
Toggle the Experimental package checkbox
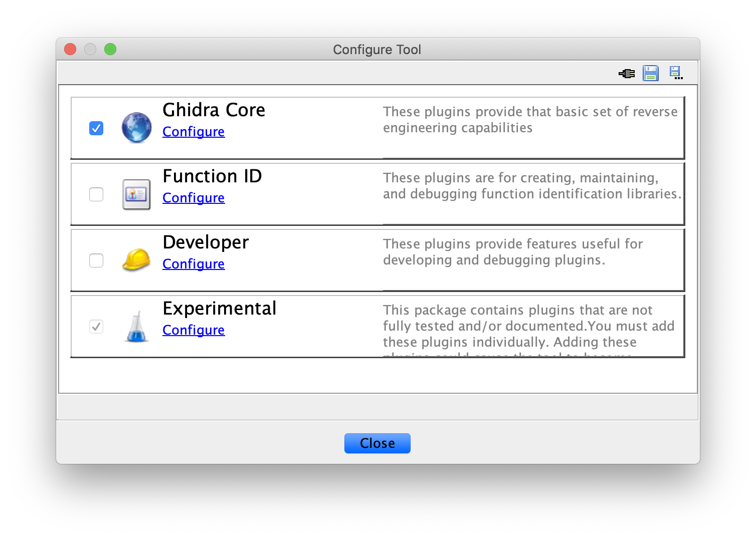tap(96, 326)
